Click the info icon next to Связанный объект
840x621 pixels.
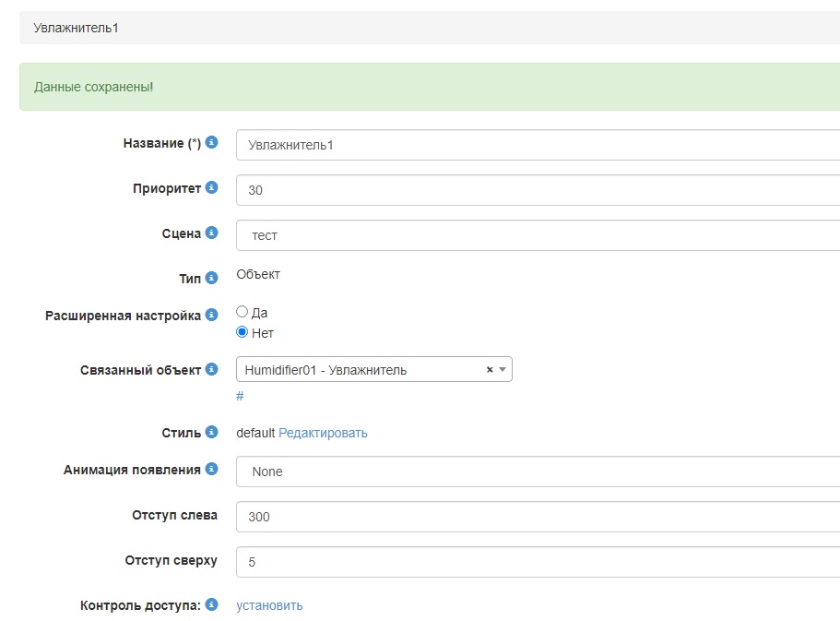[x=212, y=370]
